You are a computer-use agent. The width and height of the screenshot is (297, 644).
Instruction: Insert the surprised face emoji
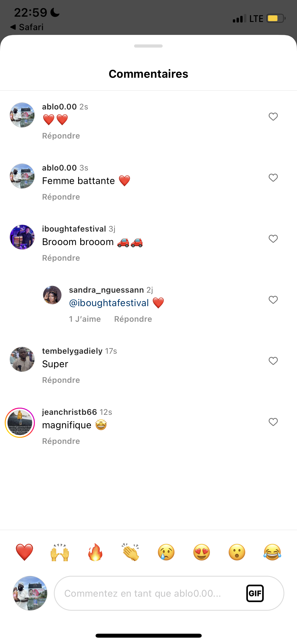[237, 552]
